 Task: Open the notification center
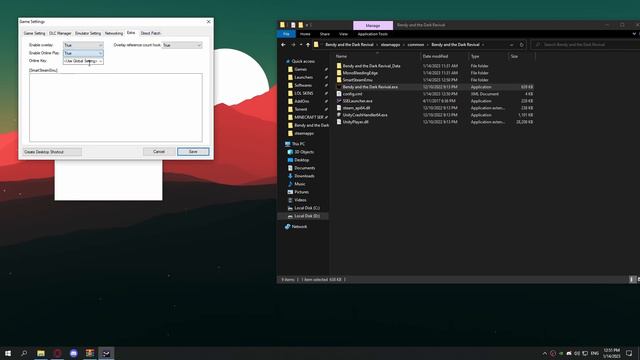point(629,353)
